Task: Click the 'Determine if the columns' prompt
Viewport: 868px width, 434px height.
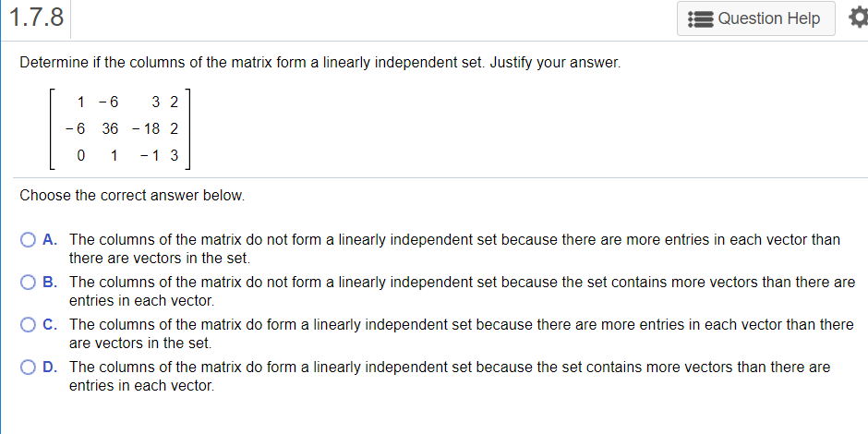Action: (320, 63)
